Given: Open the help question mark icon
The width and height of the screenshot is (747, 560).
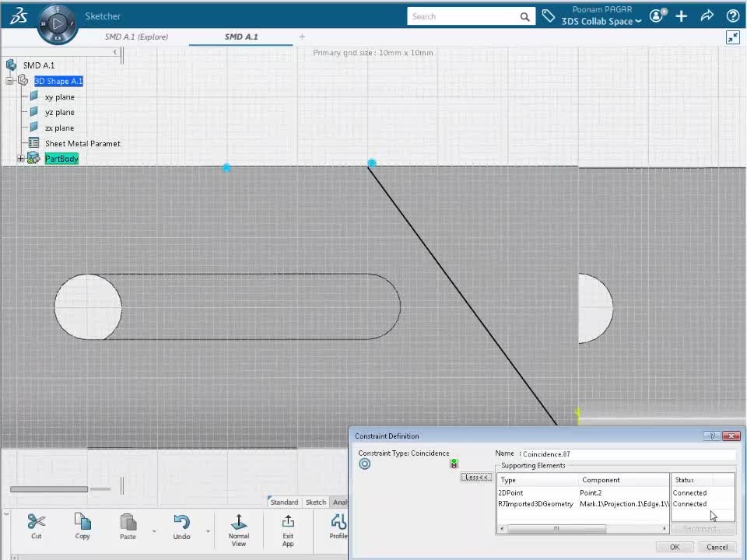Looking at the screenshot, I should coord(732,16).
